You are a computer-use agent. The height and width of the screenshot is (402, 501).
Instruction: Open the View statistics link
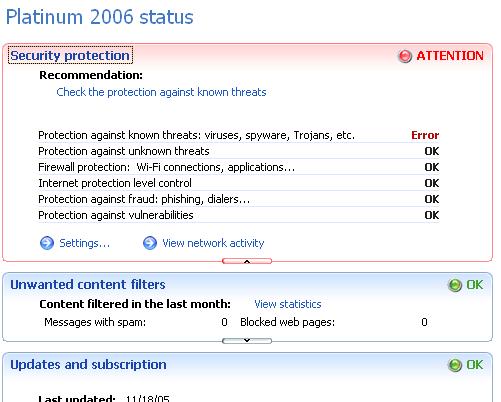(288, 304)
